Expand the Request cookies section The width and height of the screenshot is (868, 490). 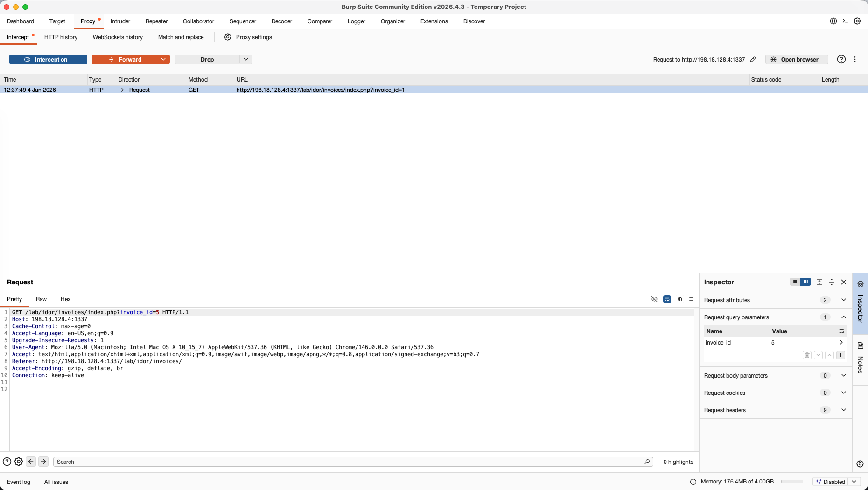coord(844,393)
